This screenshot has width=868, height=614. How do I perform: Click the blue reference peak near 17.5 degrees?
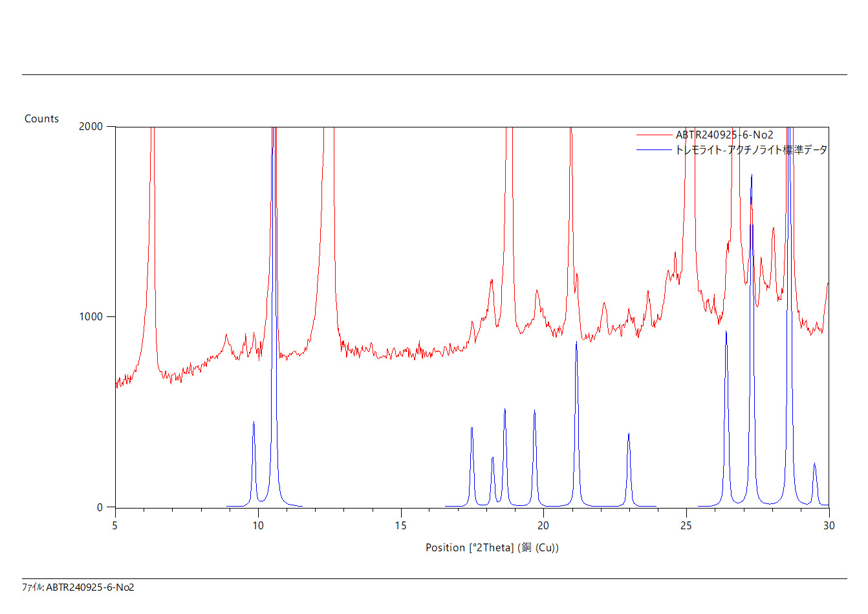[x=472, y=466]
